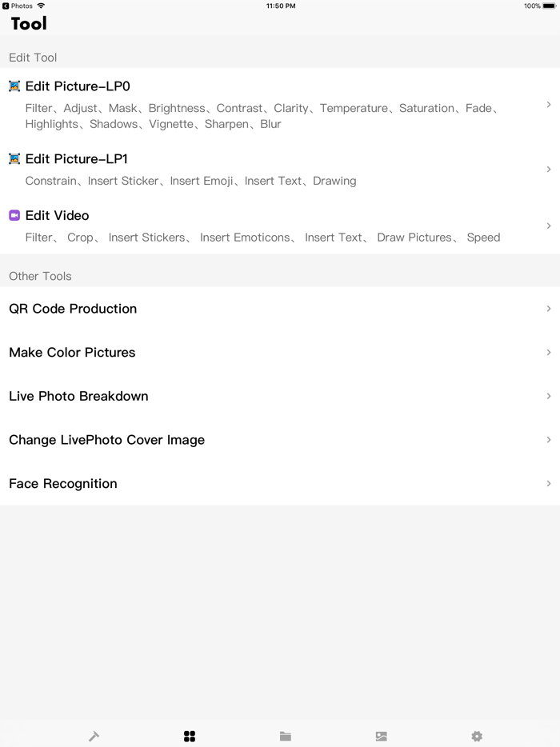Expand Edit Picture-LP0 chevron arrow

(549, 105)
